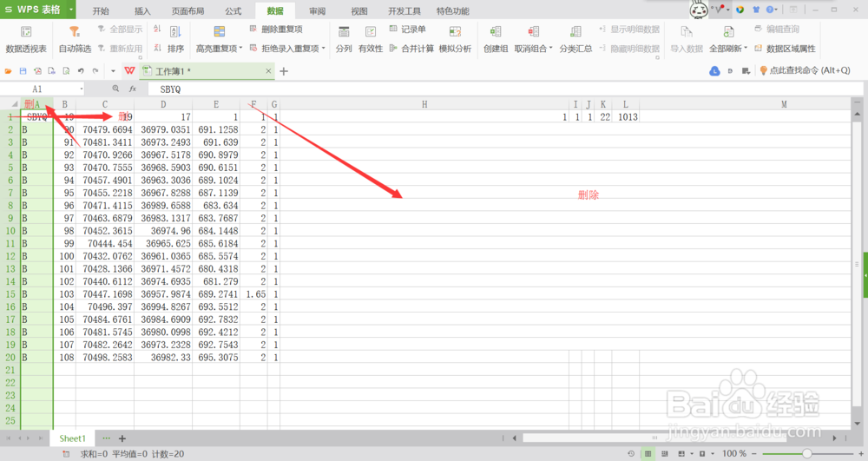This screenshot has width=868, height=461.
Task: Open the Record Form (记录单)
Action: [407, 29]
